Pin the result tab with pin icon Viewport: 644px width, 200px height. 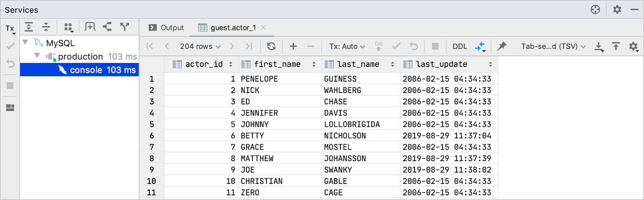point(502,46)
